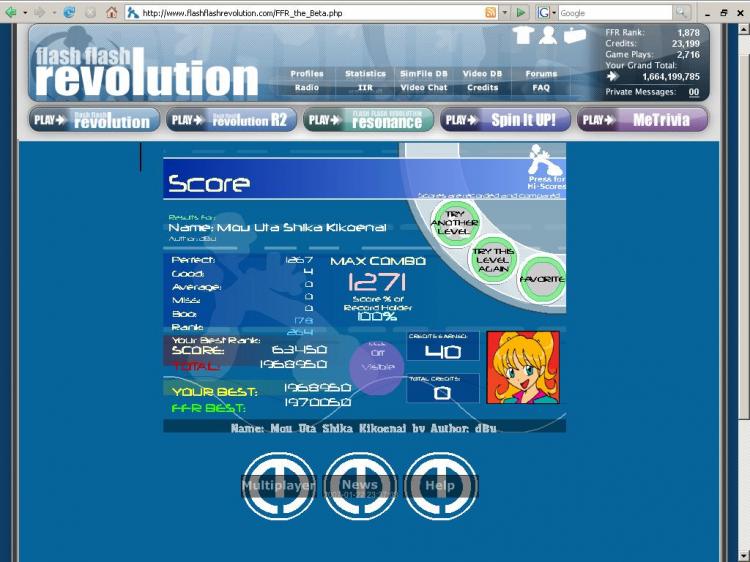Click the Max Combo 1271 value
Image resolution: width=750 pixels, height=562 pixels.
coord(377,282)
